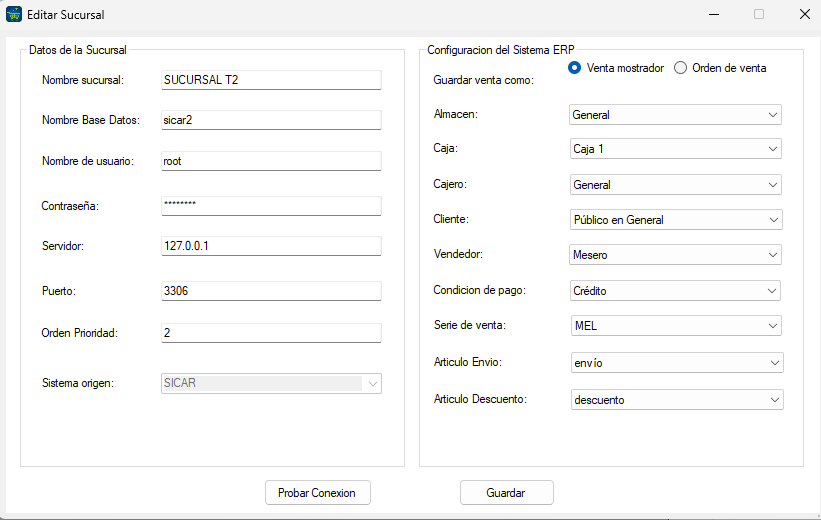This screenshot has width=821, height=520.
Task: Click the Sistema origen label
Action: tap(78, 383)
